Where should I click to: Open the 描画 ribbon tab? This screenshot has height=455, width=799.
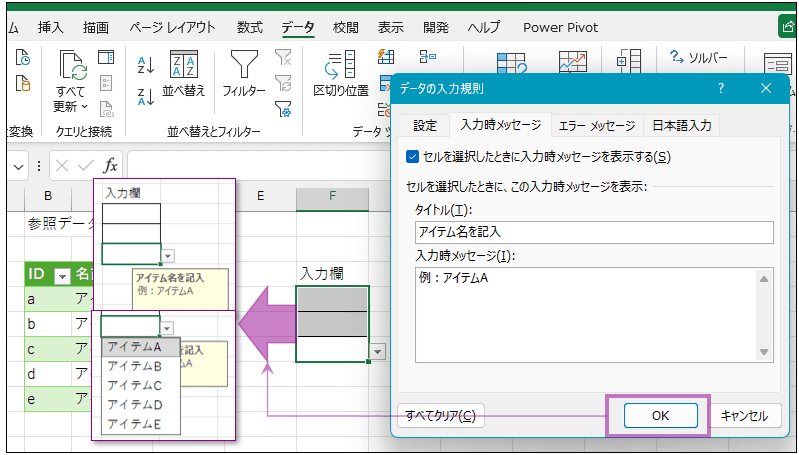96,28
